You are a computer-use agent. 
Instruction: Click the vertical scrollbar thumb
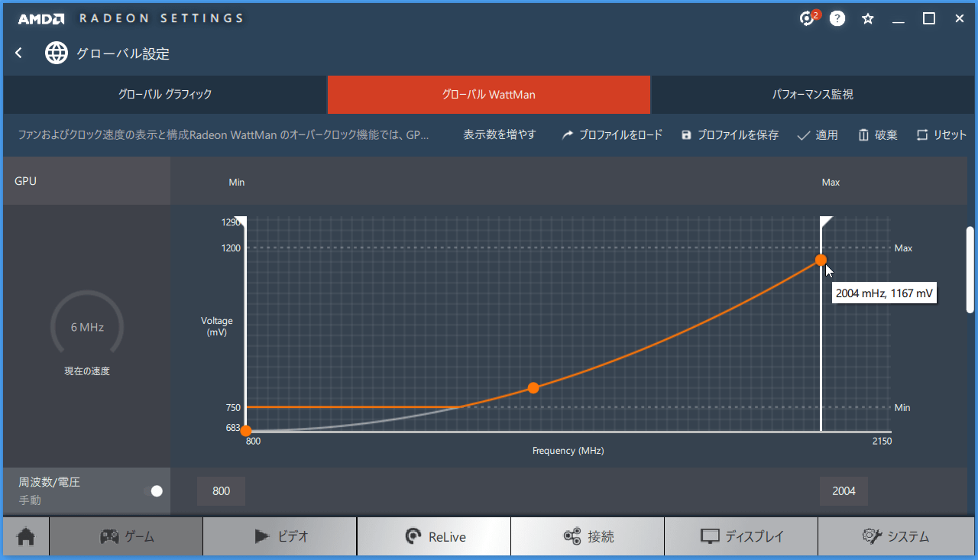(x=970, y=269)
